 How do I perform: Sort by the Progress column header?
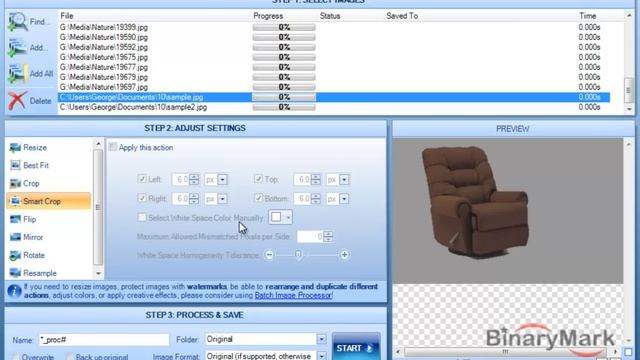(x=268, y=16)
